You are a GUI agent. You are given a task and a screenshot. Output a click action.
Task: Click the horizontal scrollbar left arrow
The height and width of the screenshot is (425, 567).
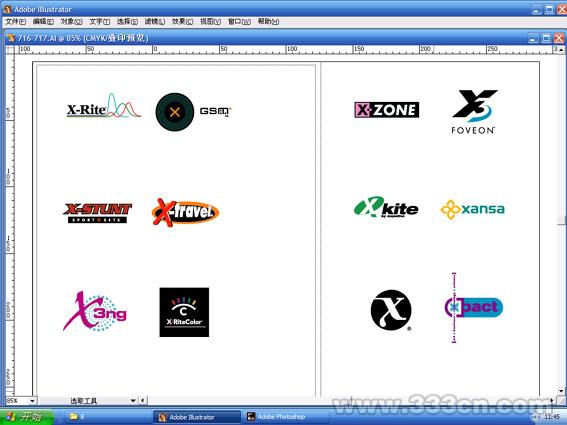coord(143,400)
